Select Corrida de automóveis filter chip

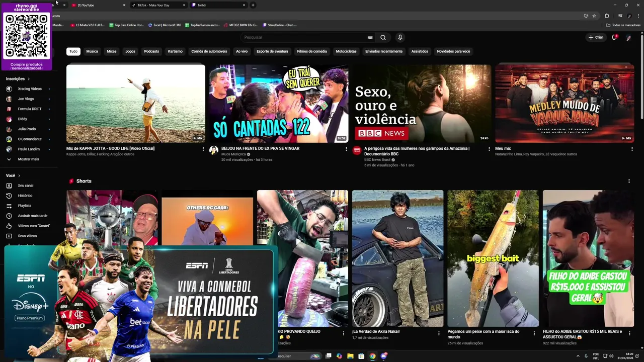209,51
